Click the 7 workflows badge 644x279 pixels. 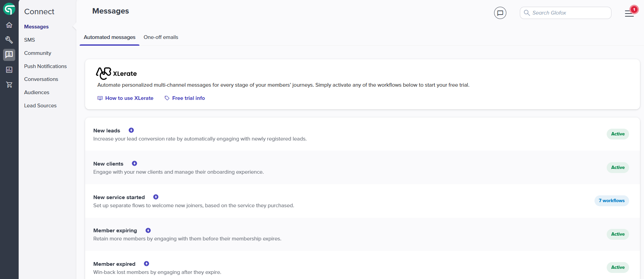611,201
